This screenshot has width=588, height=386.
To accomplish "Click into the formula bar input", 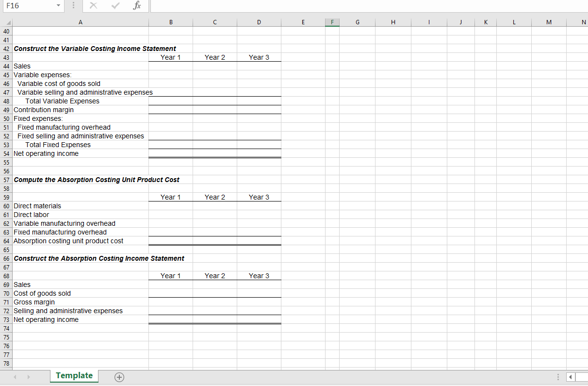I will [369, 6].
